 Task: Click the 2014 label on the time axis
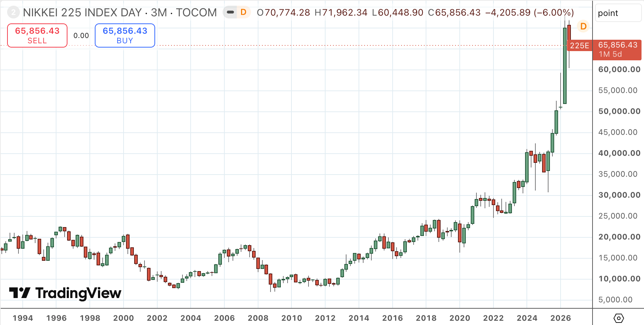click(359, 318)
